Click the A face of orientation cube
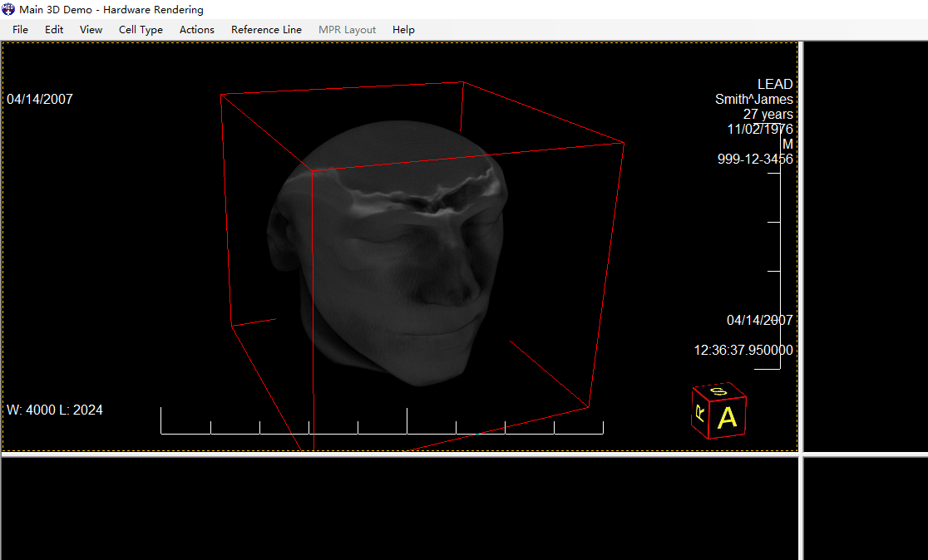The height and width of the screenshot is (560, 928). click(728, 418)
